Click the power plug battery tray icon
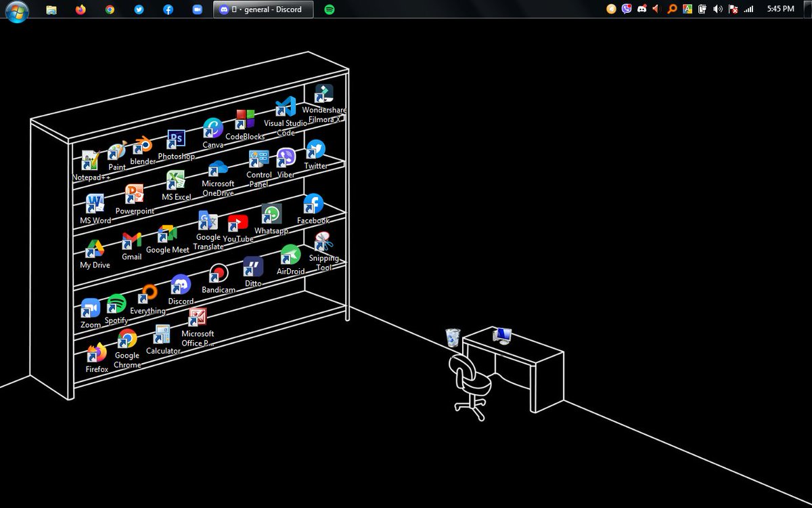The height and width of the screenshot is (508, 812). [702, 9]
